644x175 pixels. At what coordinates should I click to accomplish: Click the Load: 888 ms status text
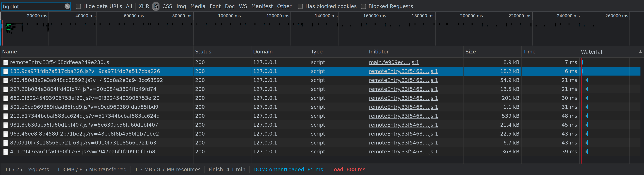[348, 169]
